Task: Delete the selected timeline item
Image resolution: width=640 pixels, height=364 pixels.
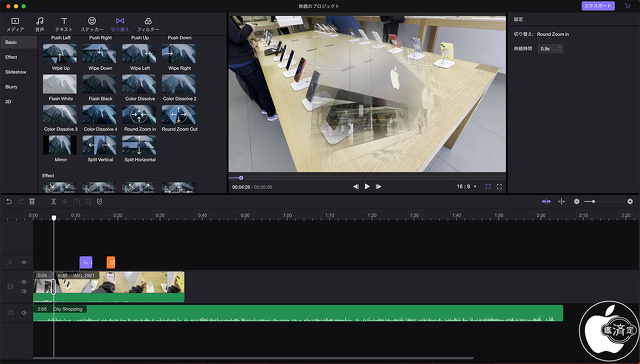Action: pyautogui.click(x=32, y=202)
